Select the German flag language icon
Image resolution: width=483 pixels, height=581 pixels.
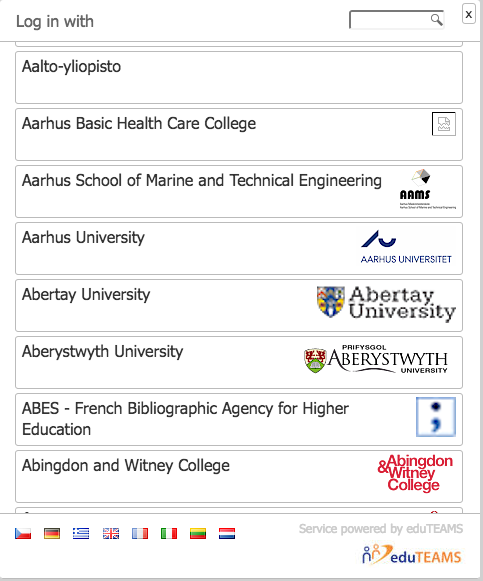pyautogui.click(x=52, y=534)
